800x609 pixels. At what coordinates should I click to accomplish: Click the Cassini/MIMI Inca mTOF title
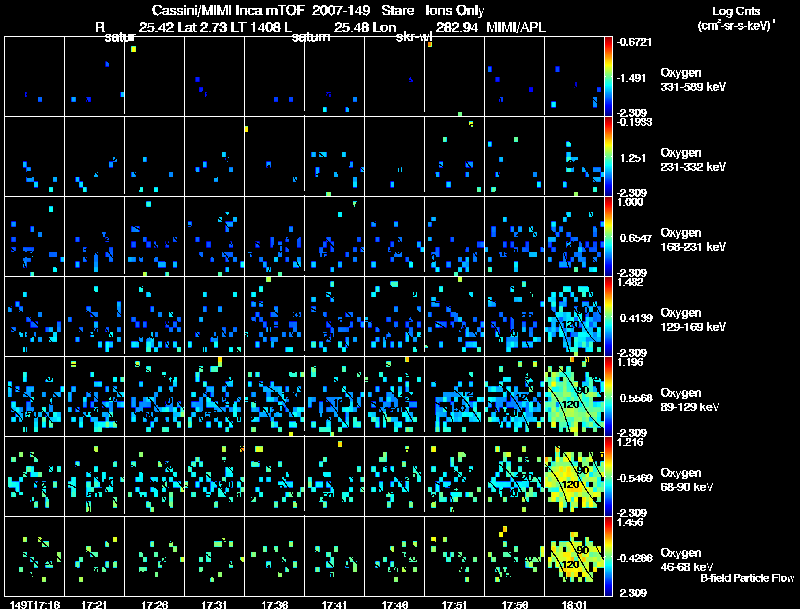(228, 10)
